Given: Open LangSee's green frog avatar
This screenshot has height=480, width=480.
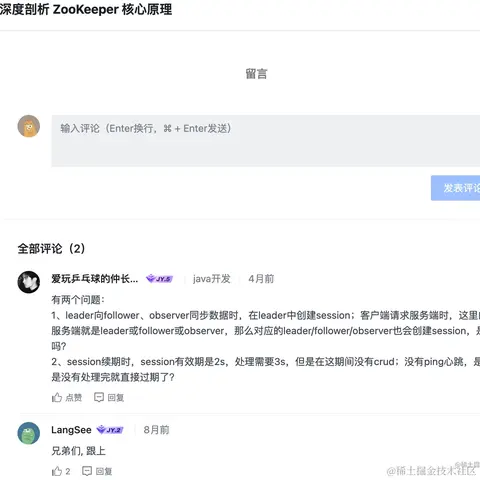Looking at the screenshot, I should 29,433.
